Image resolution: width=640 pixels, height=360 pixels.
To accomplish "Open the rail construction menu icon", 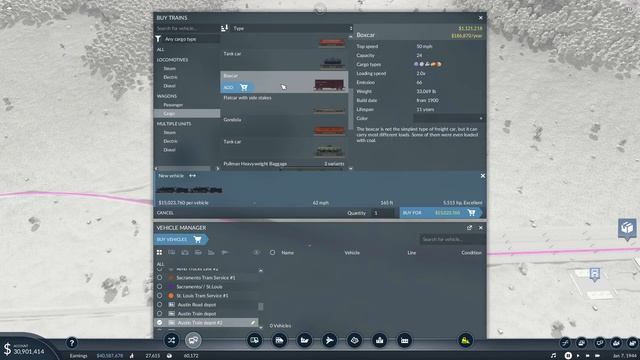I will coord(279,340).
